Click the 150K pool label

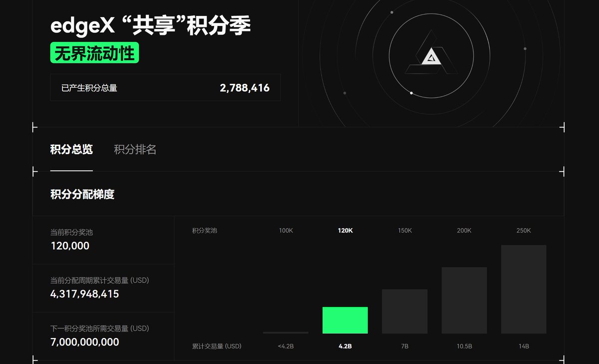[x=405, y=231]
